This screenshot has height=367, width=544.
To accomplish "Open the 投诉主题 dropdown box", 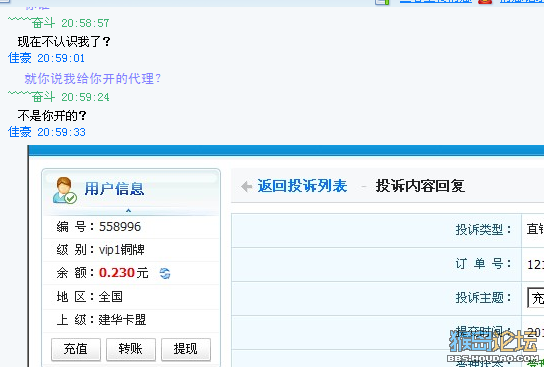I will coord(536,298).
